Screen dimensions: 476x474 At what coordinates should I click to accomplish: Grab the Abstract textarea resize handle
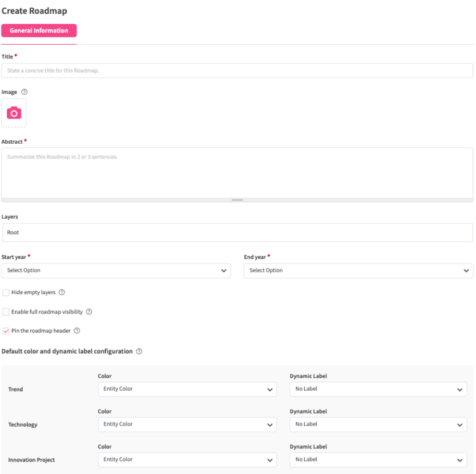237,200
